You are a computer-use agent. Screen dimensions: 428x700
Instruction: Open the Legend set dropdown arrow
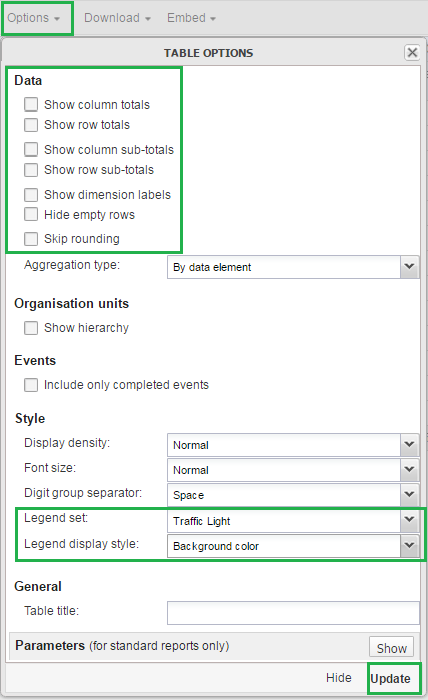409,520
